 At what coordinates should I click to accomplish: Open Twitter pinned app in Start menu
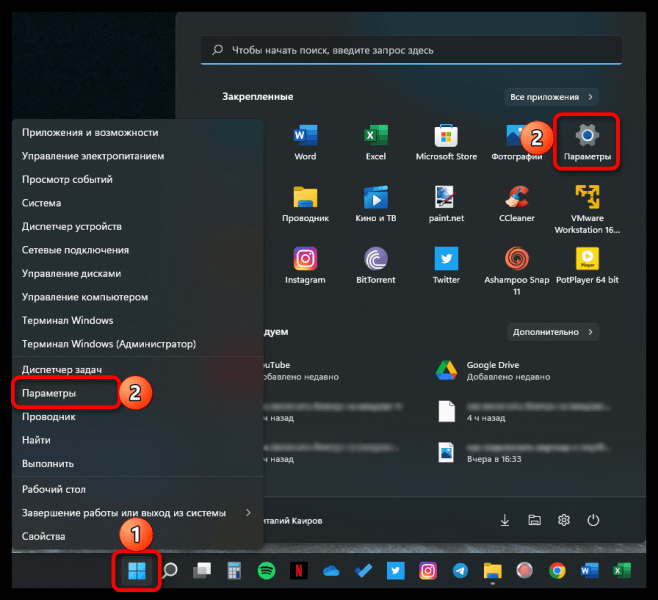446,266
